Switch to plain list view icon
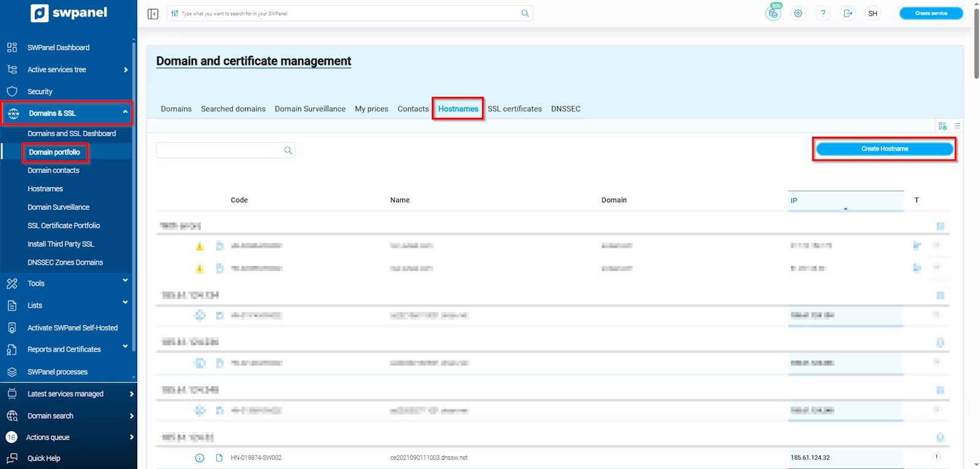980x469 pixels. point(957,126)
